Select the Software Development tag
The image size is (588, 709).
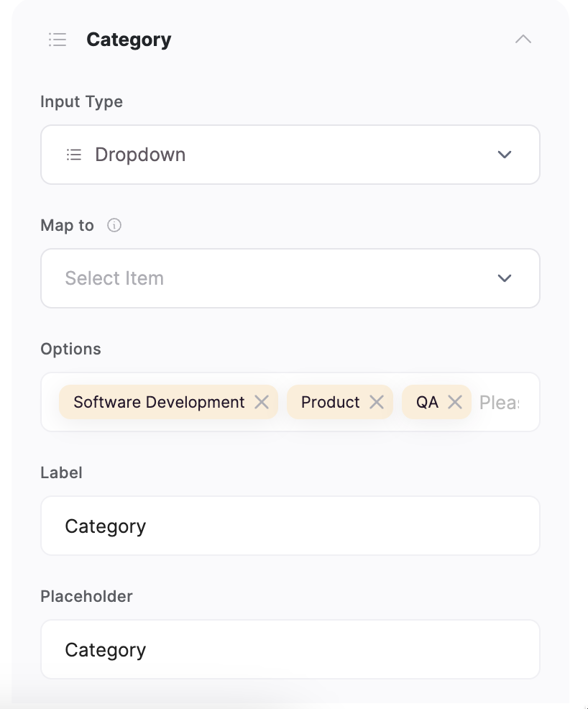point(158,402)
